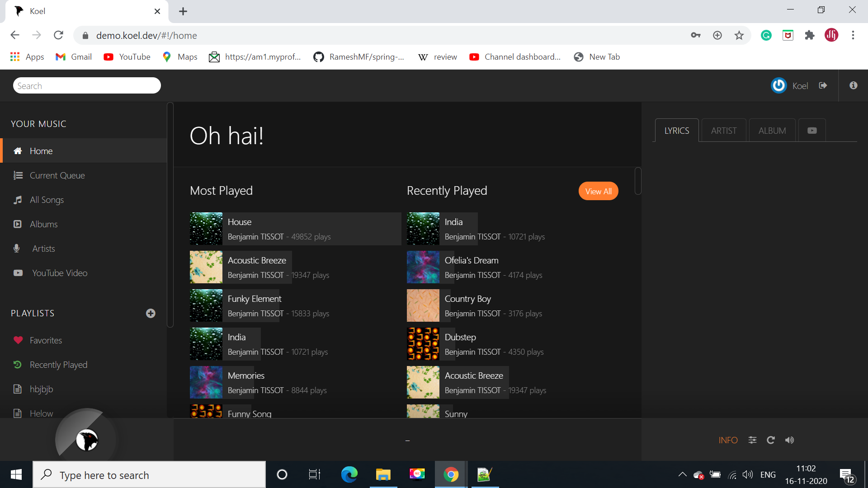Open the Chrome three-dot menu

853,35
